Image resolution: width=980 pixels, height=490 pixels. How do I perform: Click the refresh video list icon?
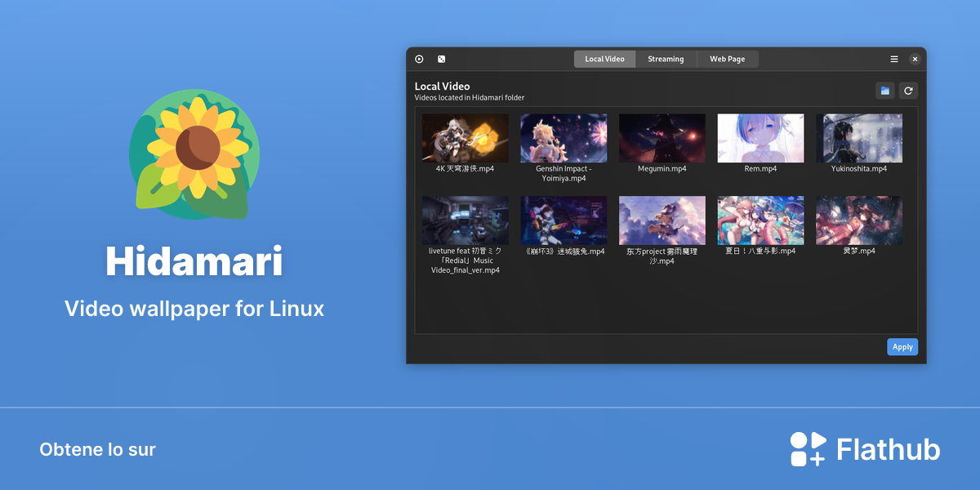[x=908, y=91]
